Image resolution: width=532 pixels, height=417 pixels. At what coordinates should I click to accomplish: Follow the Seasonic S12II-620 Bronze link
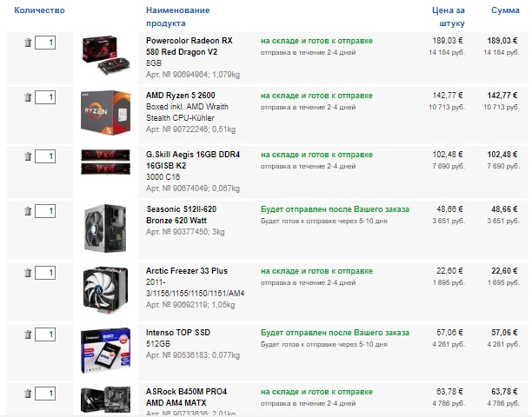click(x=182, y=215)
